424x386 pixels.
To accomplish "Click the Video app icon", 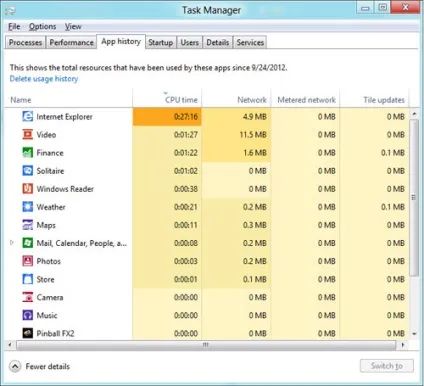I will 28,135.
